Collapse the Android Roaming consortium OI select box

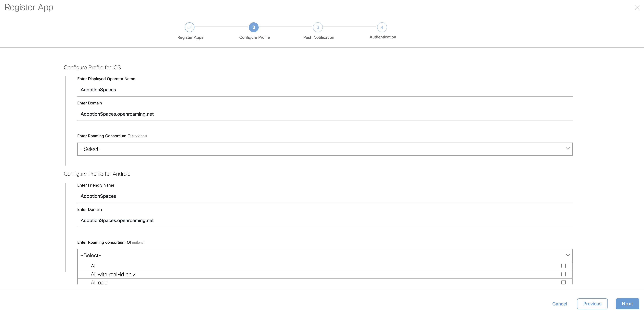click(324, 255)
